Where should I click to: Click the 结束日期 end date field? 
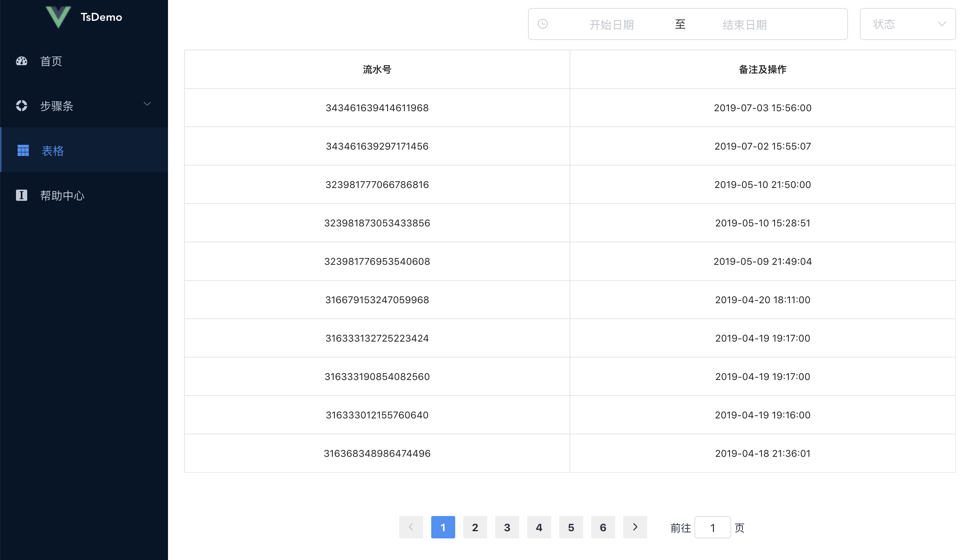[744, 25]
